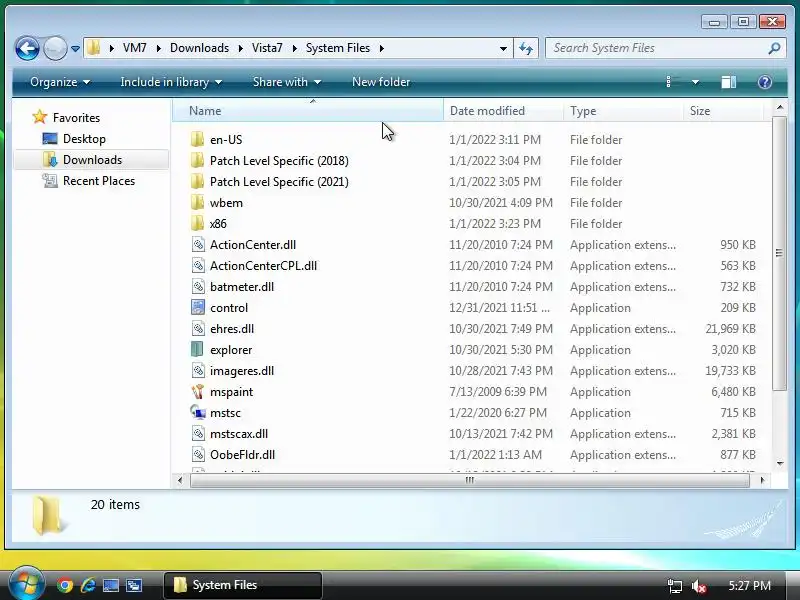This screenshot has width=800, height=600.
Task: Click the vertical scrollbar down arrow
Action: click(x=780, y=463)
